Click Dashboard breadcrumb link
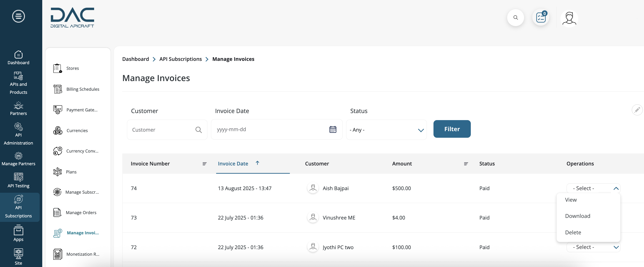644x267 pixels. pyautogui.click(x=135, y=59)
